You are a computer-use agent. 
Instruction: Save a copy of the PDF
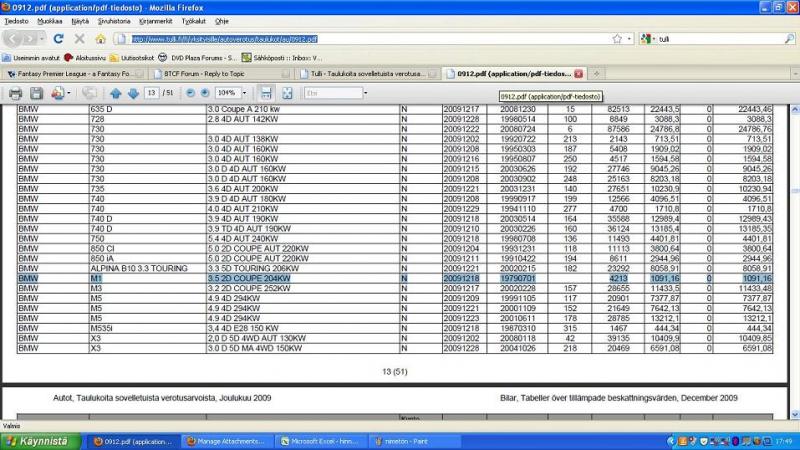click(x=36, y=93)
